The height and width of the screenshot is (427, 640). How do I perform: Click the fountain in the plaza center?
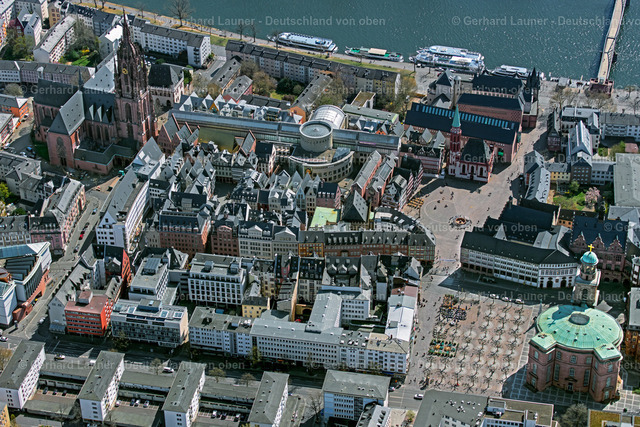coord(459,221)
